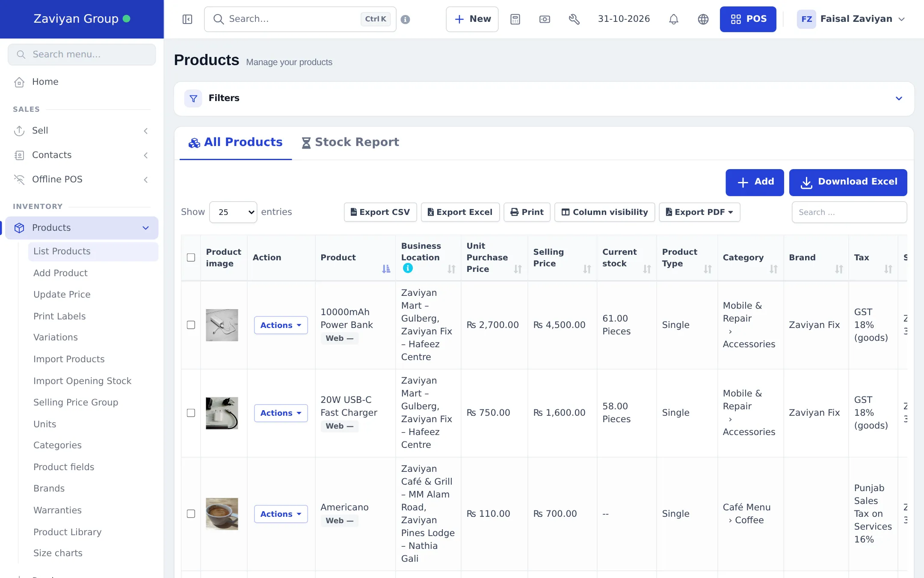Check the 10000mAh Power Bank row checkbox

(x=191, y=325)
